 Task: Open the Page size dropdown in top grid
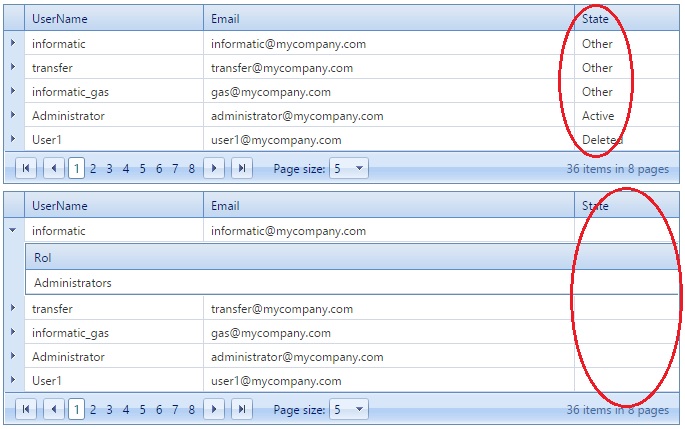click(349, 168)
